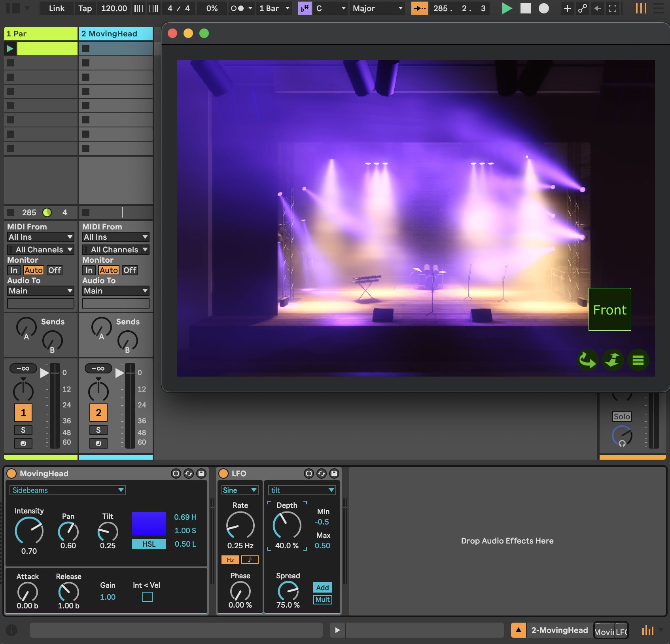Toggle the MovingHead device on/off switch

pyautogui.click(x=11, y=474)
